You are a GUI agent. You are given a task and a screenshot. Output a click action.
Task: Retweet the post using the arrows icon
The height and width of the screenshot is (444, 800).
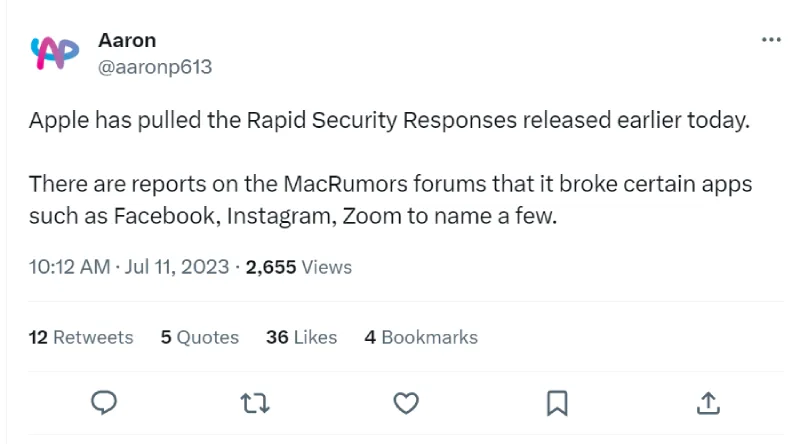[254, 402]
